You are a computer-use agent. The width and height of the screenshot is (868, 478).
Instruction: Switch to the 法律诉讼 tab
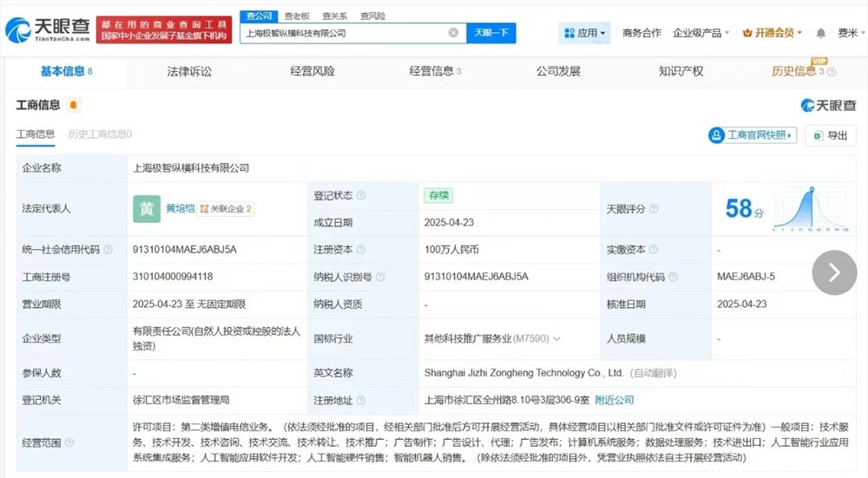point(189,71)
